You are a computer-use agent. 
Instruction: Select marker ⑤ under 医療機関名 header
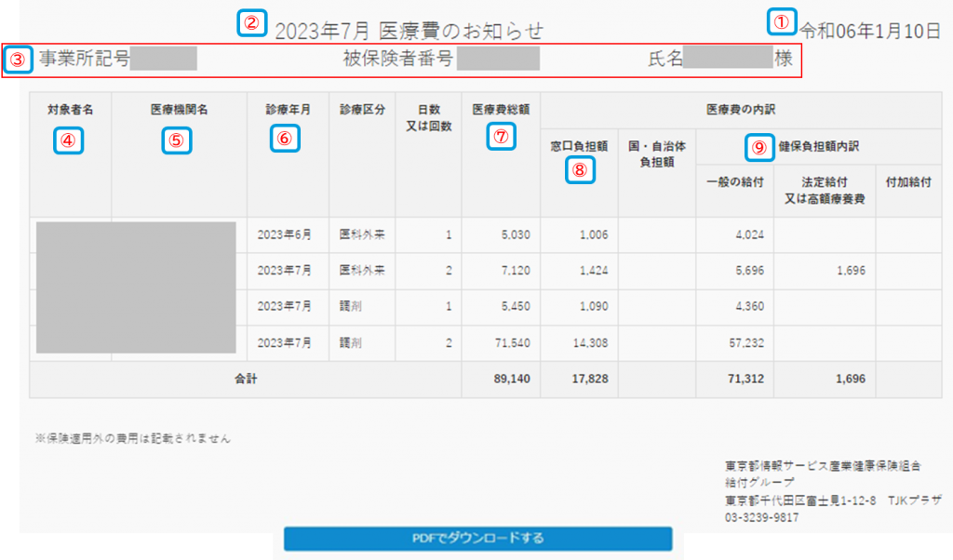tap(177, 140)
